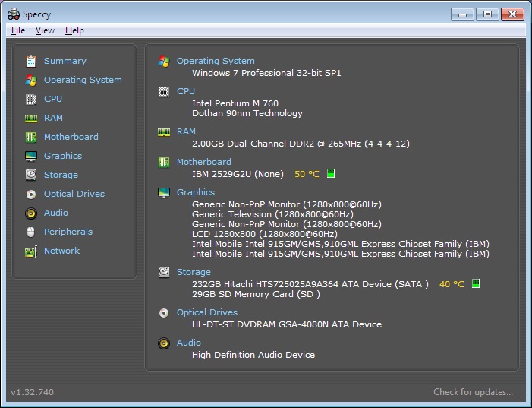
Task: Open the File menu
Action: click(18, 30)
